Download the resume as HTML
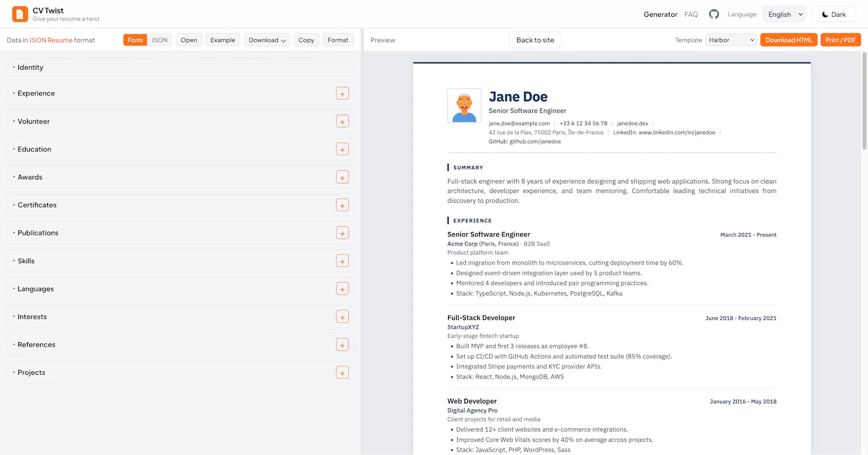868x455 pixels. 789,40
